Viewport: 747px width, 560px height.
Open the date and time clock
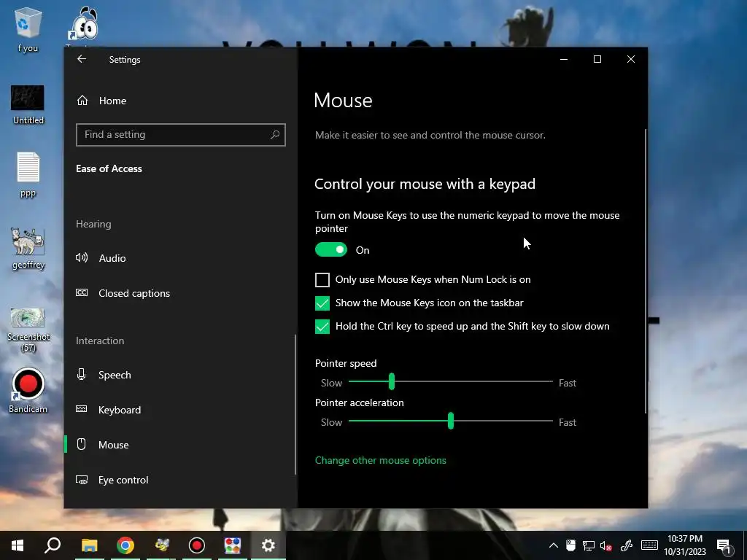(x=685, y=545)
